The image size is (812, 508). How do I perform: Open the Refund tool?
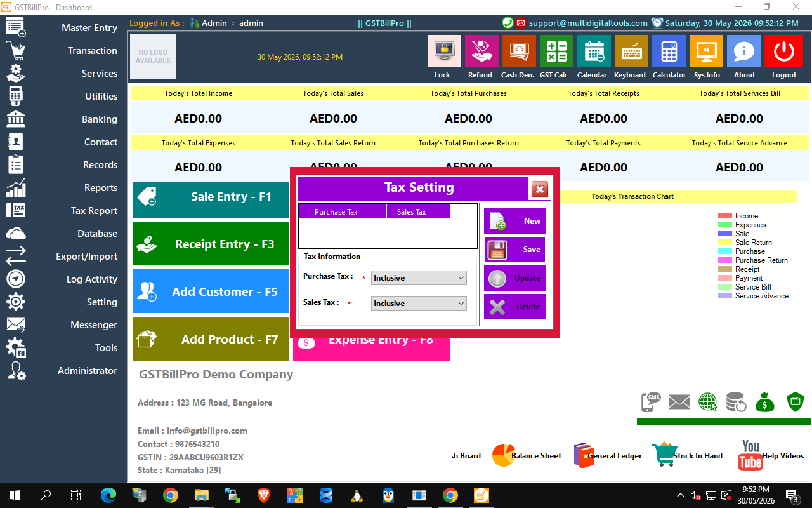click(481, 51)
